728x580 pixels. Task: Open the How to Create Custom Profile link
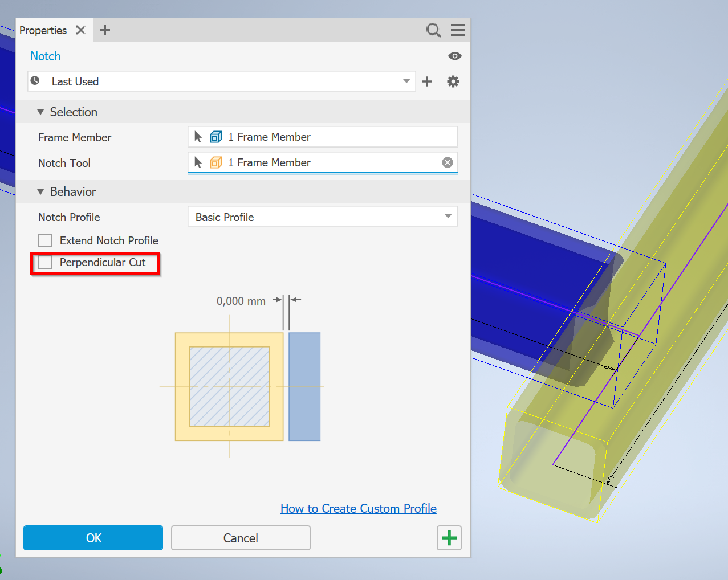click(x=358, y=508)
